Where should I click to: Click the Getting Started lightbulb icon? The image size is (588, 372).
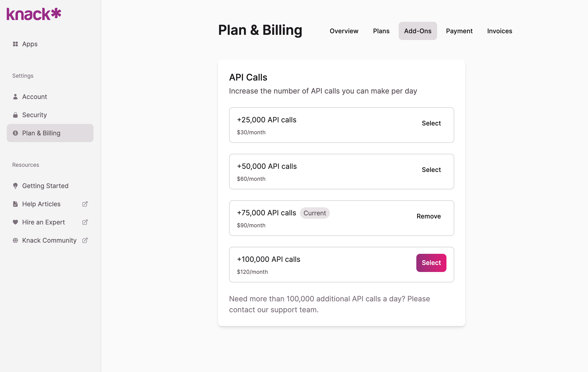[15, 186]
